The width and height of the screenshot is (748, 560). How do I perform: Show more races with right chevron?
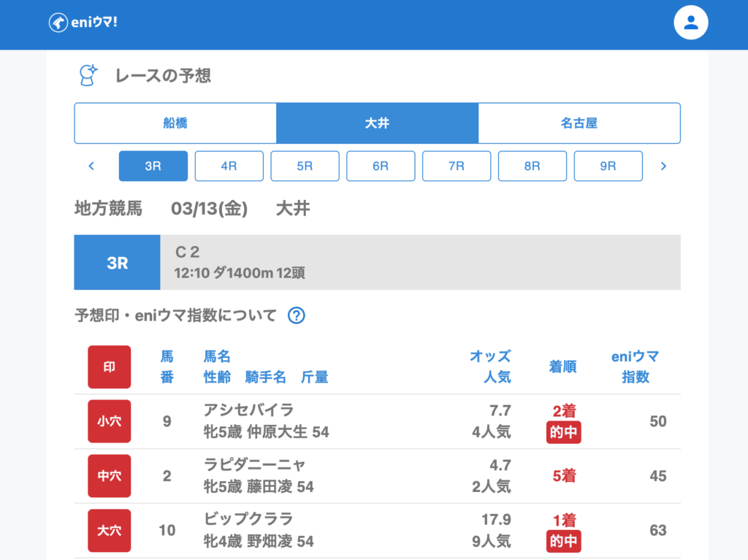coord(663,166)
